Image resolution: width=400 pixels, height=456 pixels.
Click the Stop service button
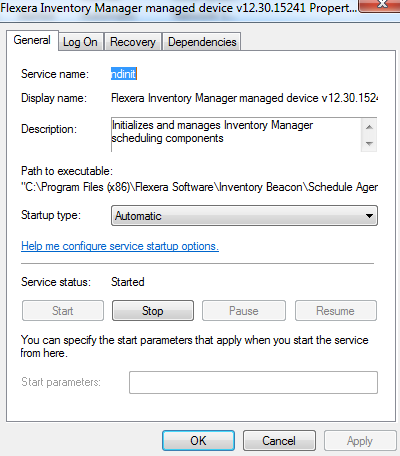[153, 311]
